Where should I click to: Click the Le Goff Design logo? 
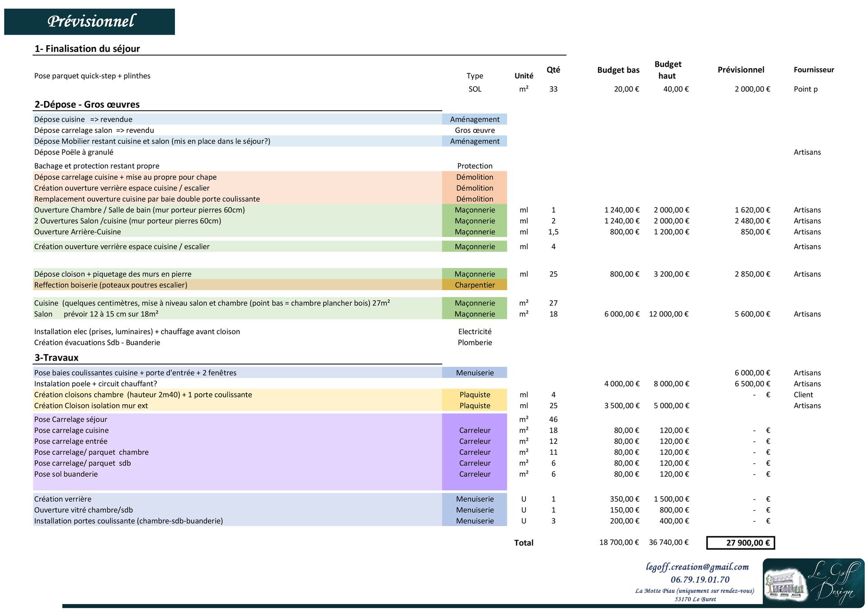813,582
